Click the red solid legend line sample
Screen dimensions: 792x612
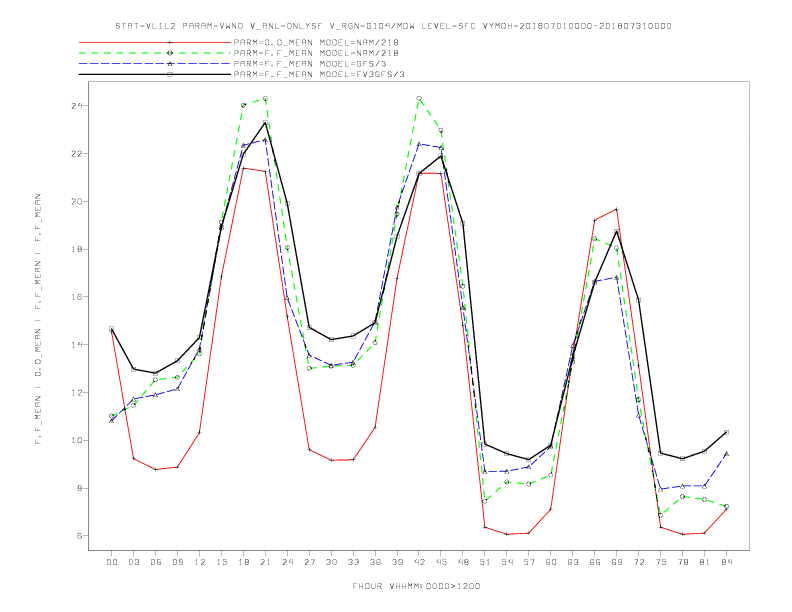155,42
